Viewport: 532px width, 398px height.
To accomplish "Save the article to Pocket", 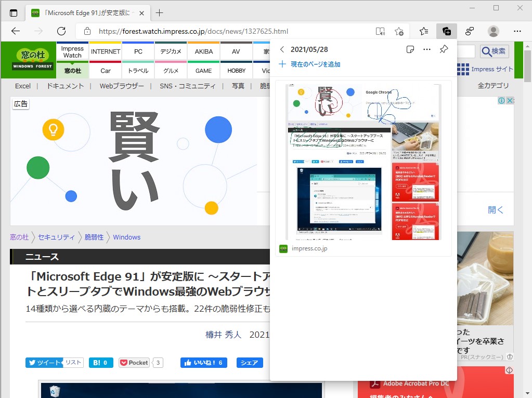I will coord(135,363).
